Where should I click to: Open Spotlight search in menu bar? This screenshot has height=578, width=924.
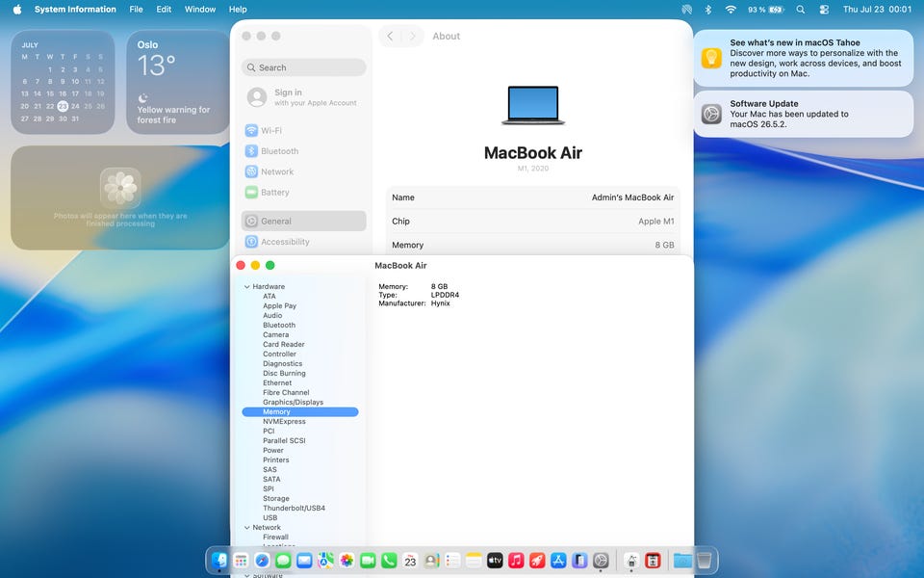800,10
